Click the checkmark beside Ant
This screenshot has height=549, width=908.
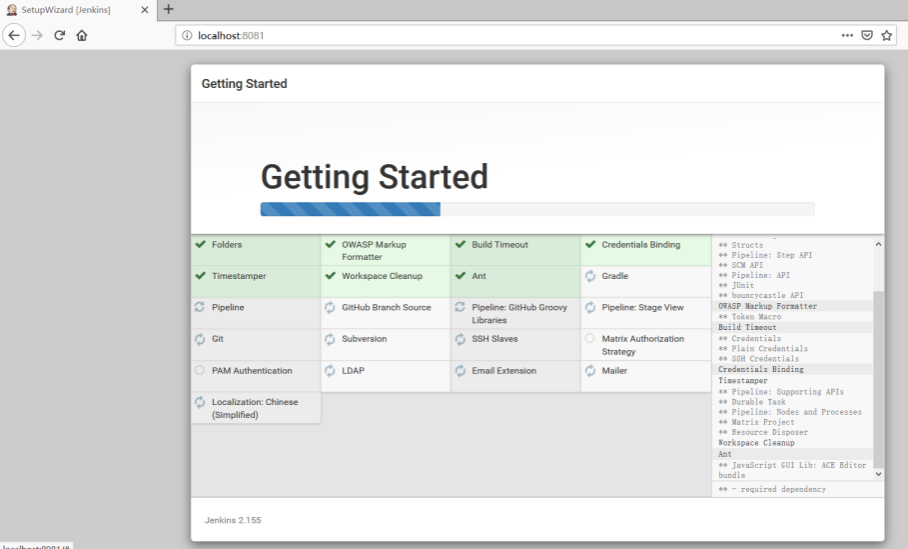point(460,276)
